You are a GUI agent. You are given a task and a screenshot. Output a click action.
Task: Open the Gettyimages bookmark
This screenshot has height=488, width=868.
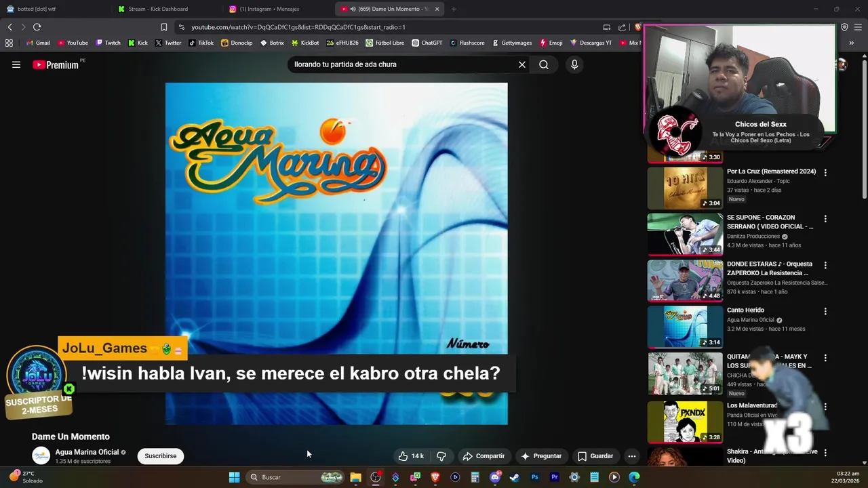[x=512, y=43]
